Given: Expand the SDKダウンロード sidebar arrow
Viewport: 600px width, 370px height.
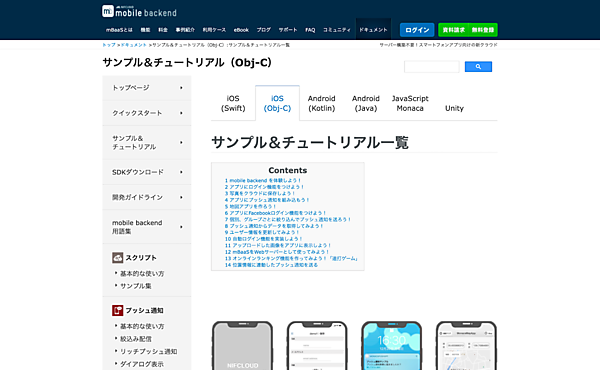Looking at the screenshot, I should click(181, 172).
